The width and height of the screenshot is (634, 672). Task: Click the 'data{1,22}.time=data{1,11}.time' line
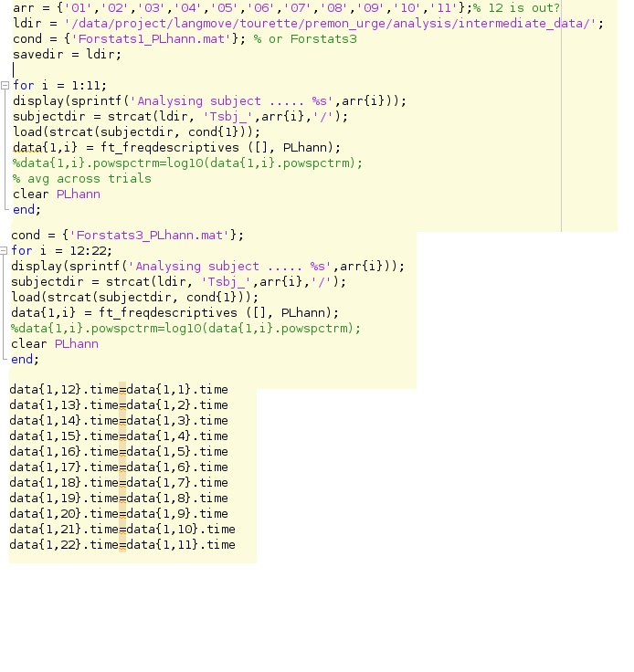[x=122, y=544]
